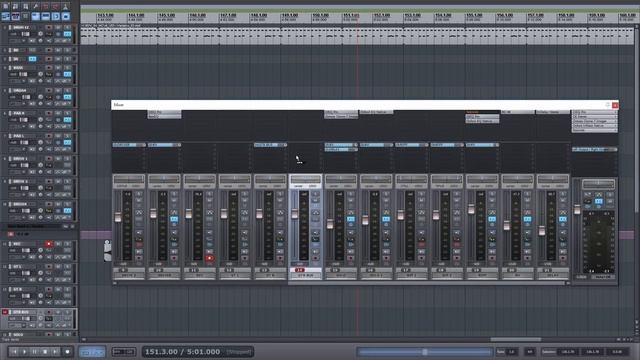640x360 pixels.
Task: Go to project end in transport
Action: pos(55,351)
